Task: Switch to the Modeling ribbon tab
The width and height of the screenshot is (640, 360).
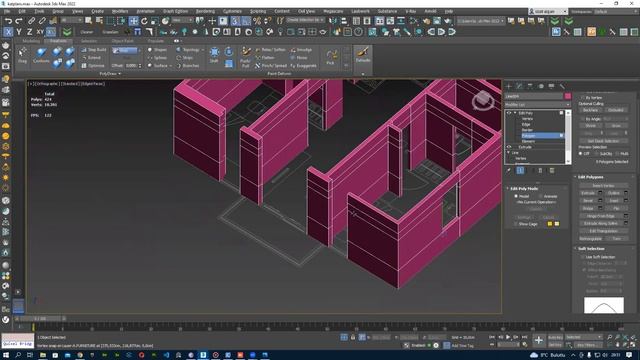Action: [31, 41]
